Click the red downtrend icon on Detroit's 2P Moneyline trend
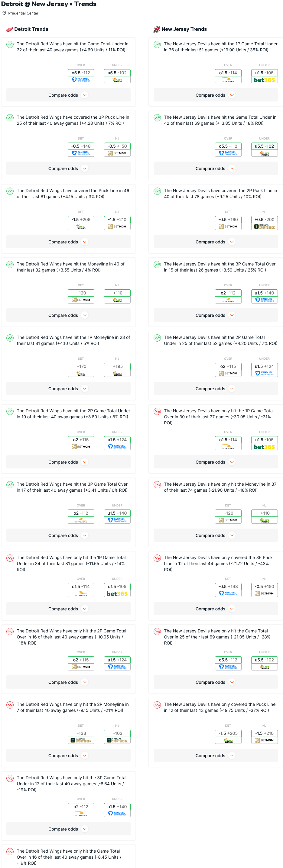Image resolution: width=283 pixels, height=868 pixels. pyautogui.click(x=10, y=705)
